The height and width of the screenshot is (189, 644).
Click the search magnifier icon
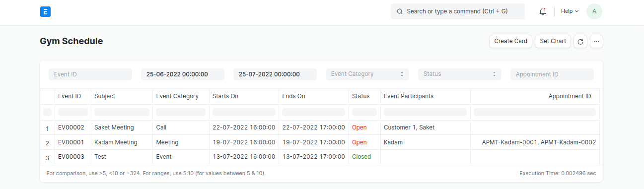click(399, 11)
